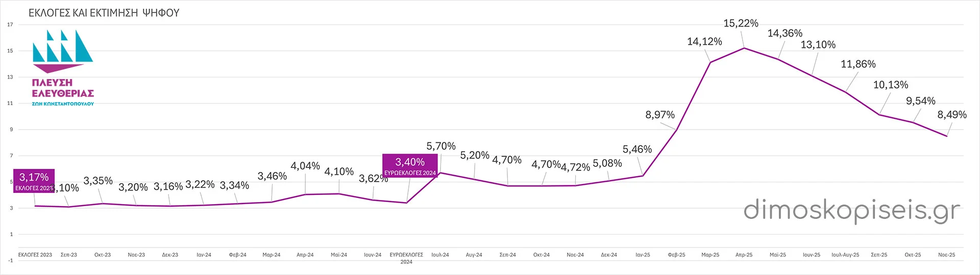Screen dimensions: 980x275
Task: Click the Πλεύση Ελευθερίας sailboat logo
Action: (x=62, y=51)
